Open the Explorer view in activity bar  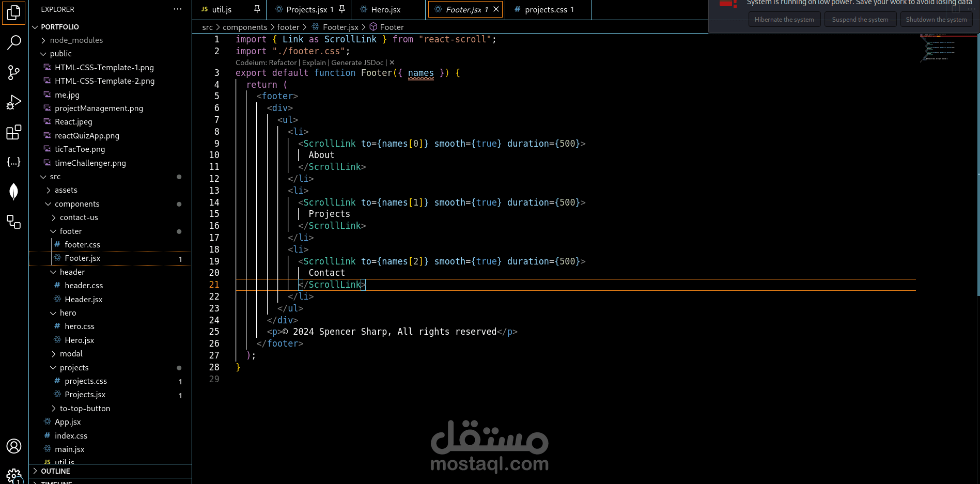[x=14, y=12]
